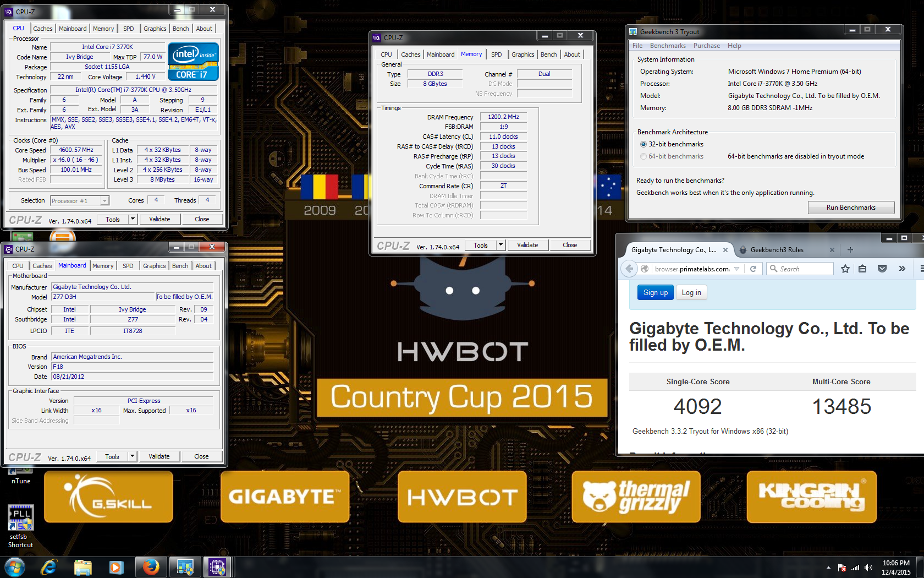
Task: Open Geekbench File menu
Action: click(x=637, y=46)
